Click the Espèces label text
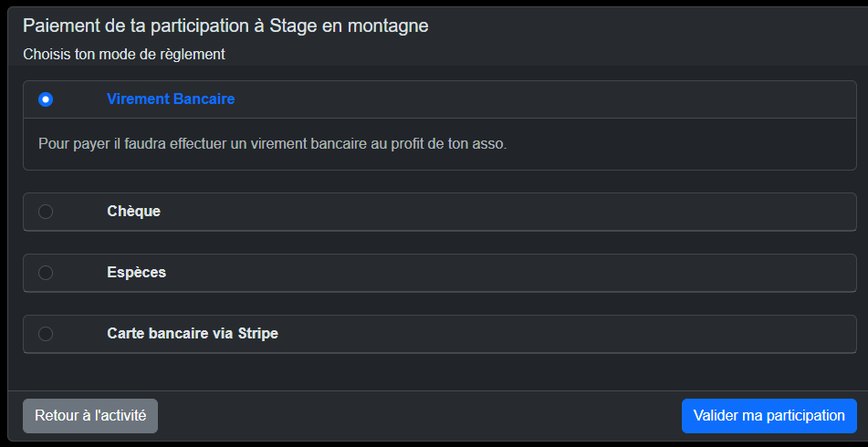Screen dimensions: 868x447 [x=136, y=273]
